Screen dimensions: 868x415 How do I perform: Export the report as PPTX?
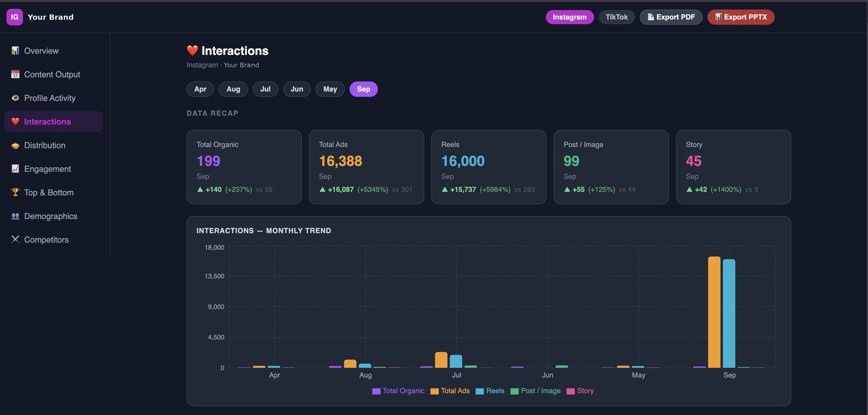[741, 17]
